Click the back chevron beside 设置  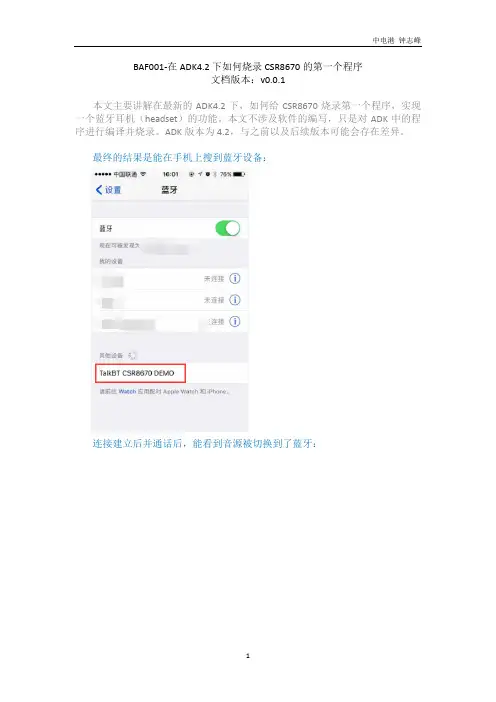[99, 190]
